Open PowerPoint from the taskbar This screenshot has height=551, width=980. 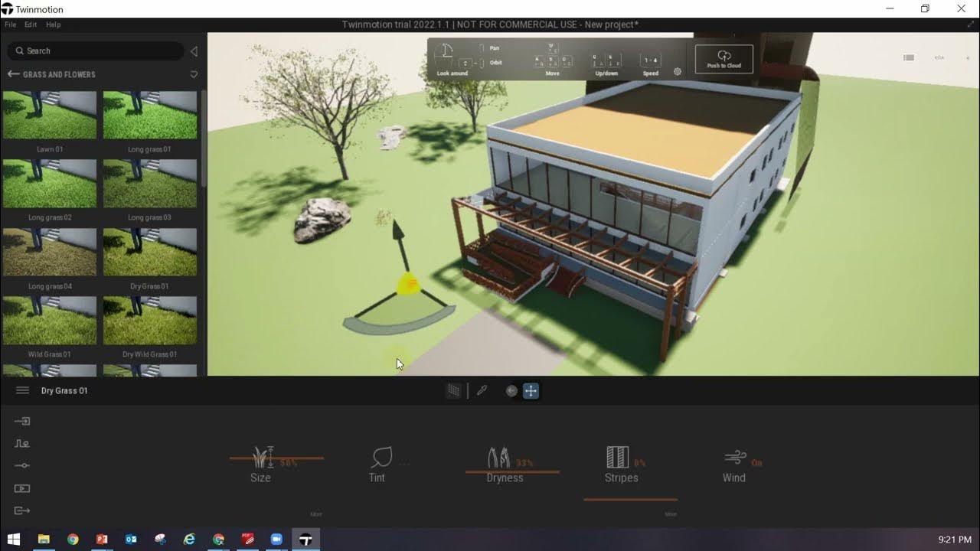pyautogui.click(x=102, y=540)
